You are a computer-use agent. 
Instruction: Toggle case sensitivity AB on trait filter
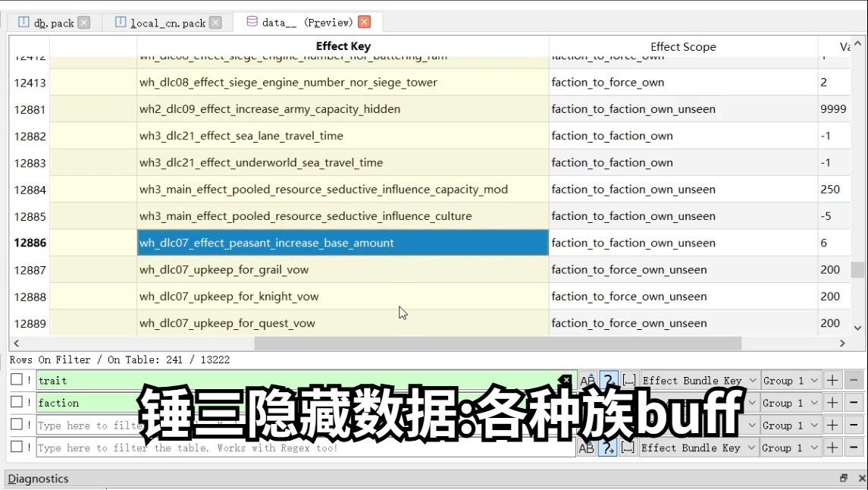pyautogui.click(x=587, y=380)
